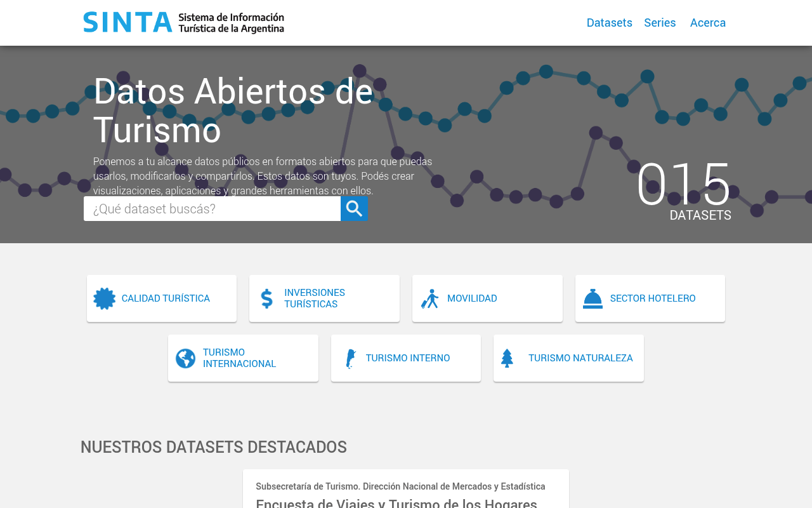The width and height of the screenshot is (812, 508).
Task: Focus the '¿Qué dataset buscás?' search field
Action: tap(212, 208)
